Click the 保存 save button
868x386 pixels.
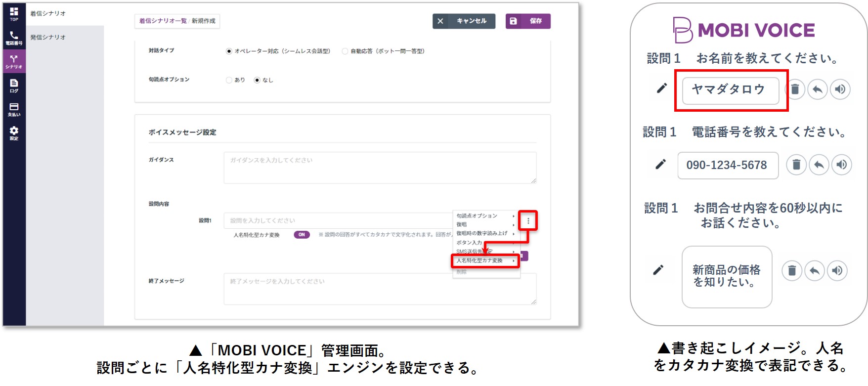click(528, 21)
